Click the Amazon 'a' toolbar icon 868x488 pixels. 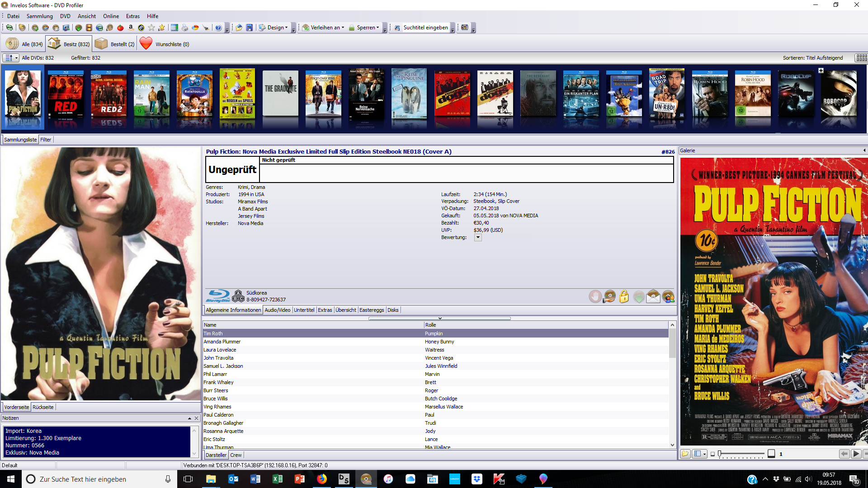click(131, 28)
